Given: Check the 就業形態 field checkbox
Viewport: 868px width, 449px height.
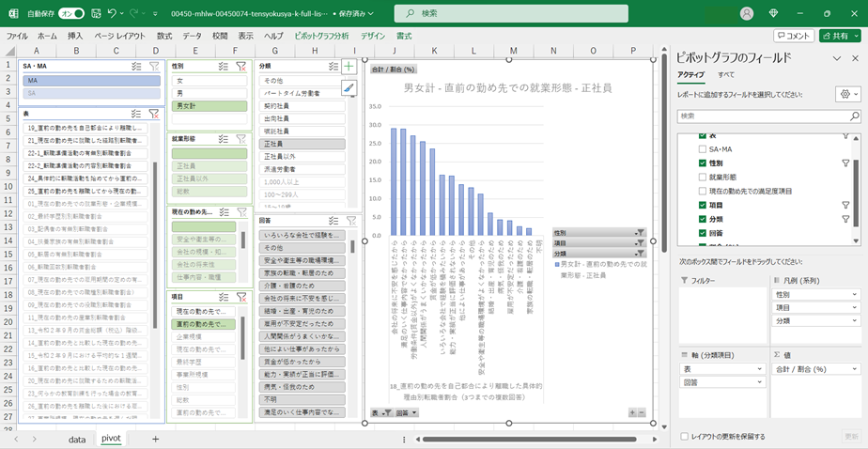Looking at the screenshot, I should [703, 177].
